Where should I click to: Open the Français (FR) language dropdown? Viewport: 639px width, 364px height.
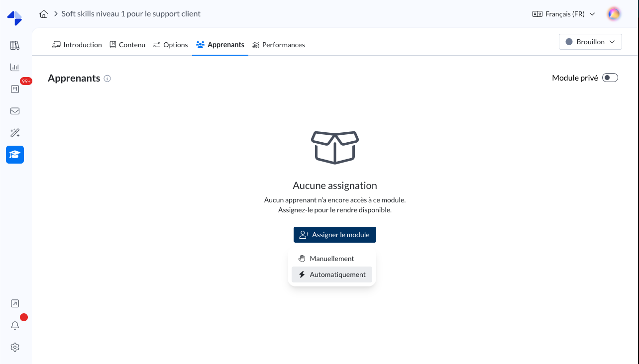click(564, 14)
